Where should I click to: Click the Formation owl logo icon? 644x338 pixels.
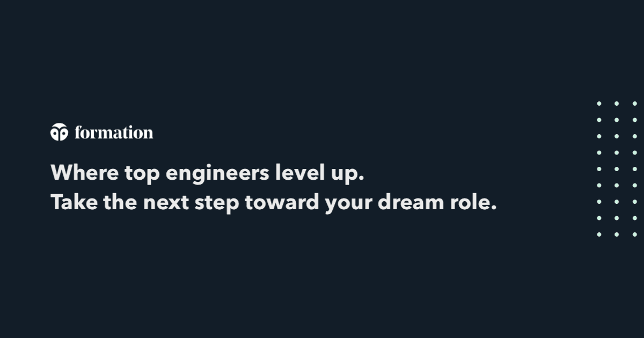60,132
